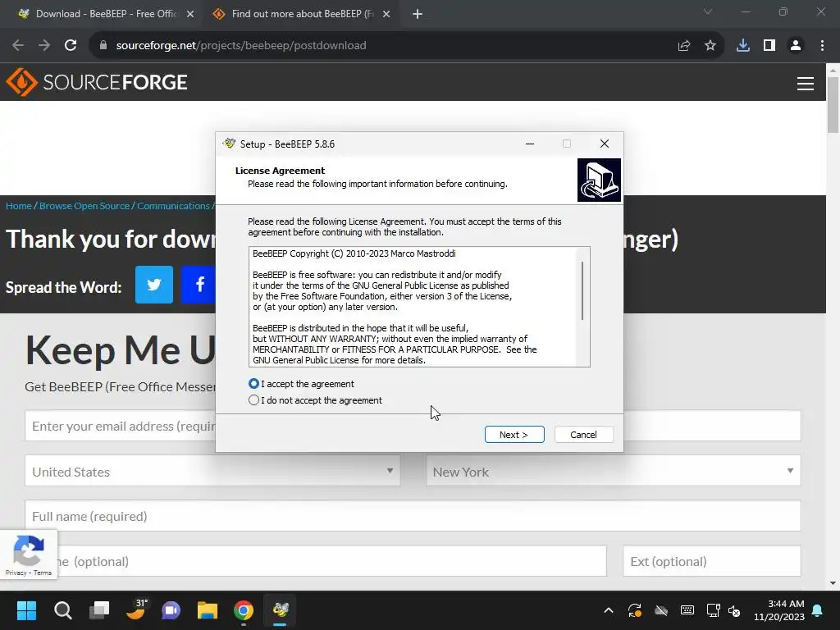Click the phone (optional) field
Viewport: 840px width, 630px height.
coord(332,561)
